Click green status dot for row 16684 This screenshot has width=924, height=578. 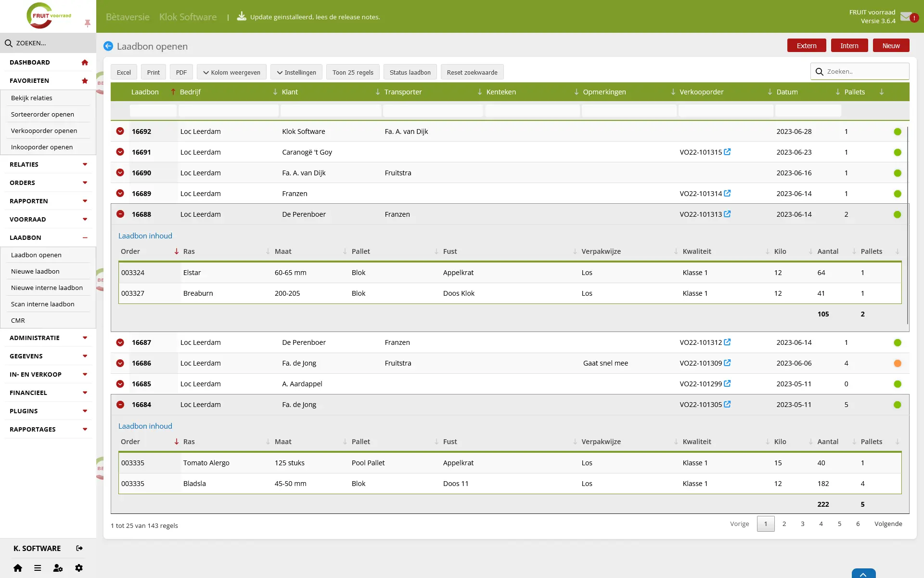[x=898, y=405]
